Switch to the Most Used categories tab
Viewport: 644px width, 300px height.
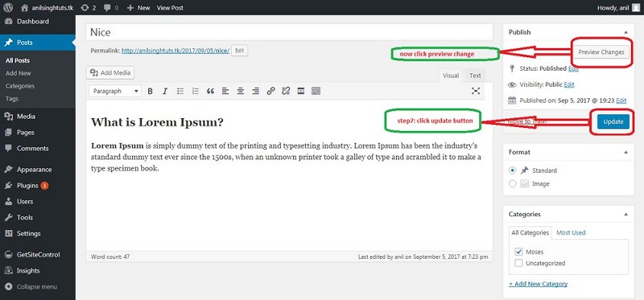(x=571, y=232)
